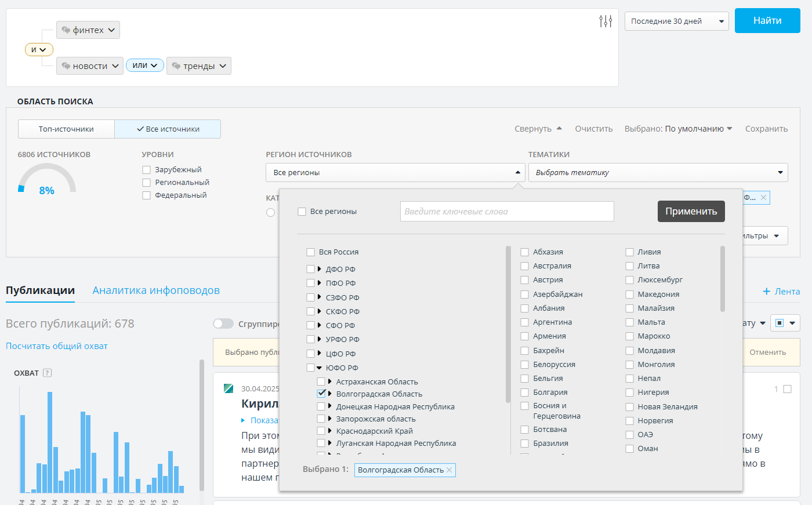Click the Очистить link

[x=594, y=129]
